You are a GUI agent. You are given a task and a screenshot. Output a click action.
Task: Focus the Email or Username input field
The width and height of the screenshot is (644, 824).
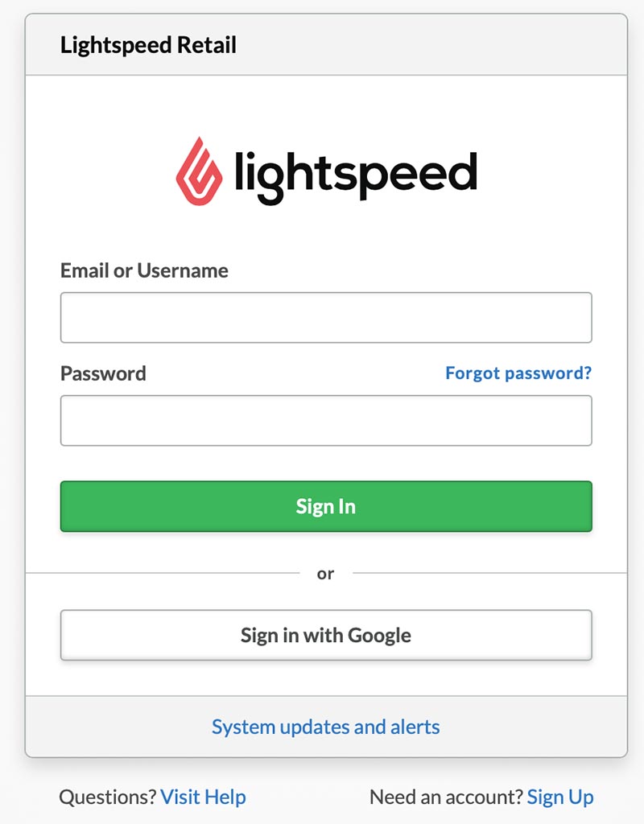(326, 317)
